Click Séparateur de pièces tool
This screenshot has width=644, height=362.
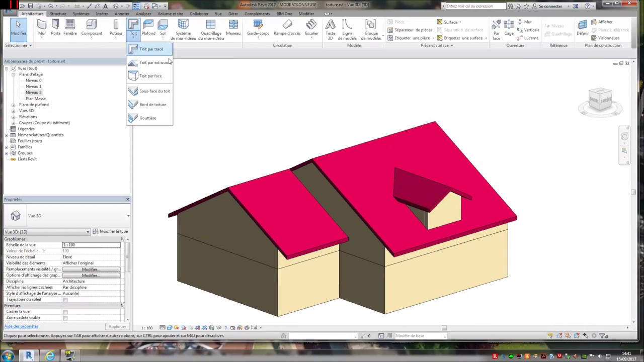click(409, 30)
